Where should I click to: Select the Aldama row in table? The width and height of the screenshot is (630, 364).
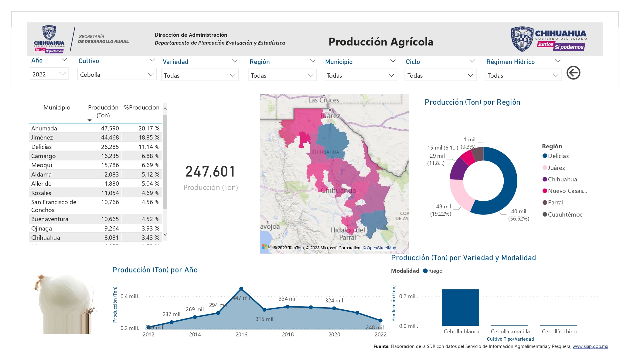coord(96,174)
